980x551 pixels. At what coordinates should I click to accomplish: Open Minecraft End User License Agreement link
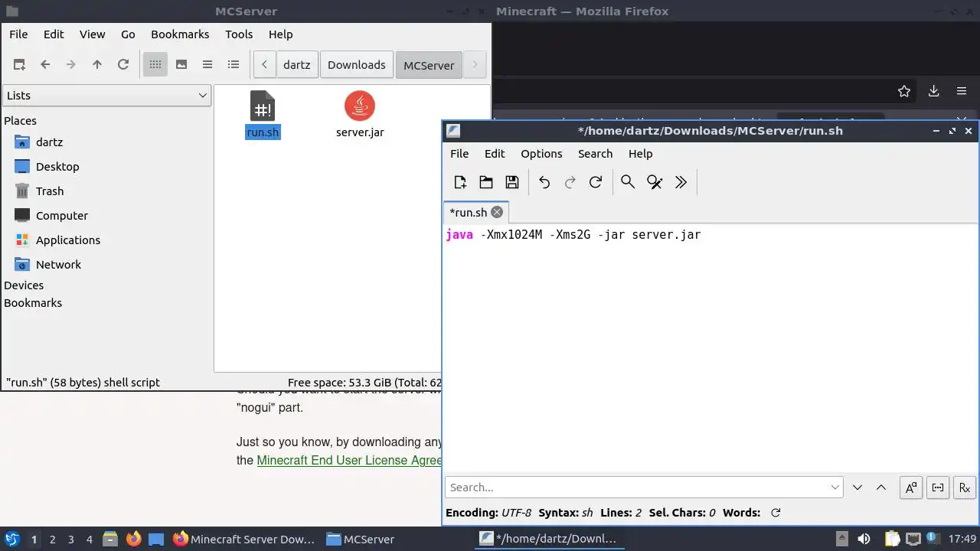click(x=349, y=461)
